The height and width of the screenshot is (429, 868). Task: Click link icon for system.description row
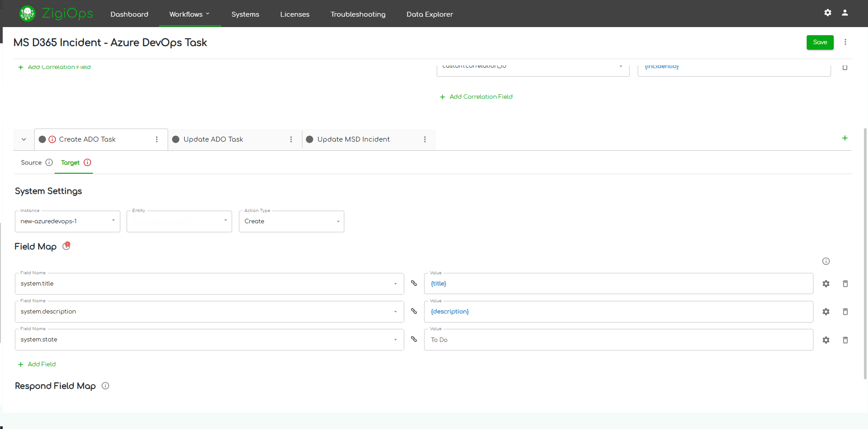click(414, 311)
